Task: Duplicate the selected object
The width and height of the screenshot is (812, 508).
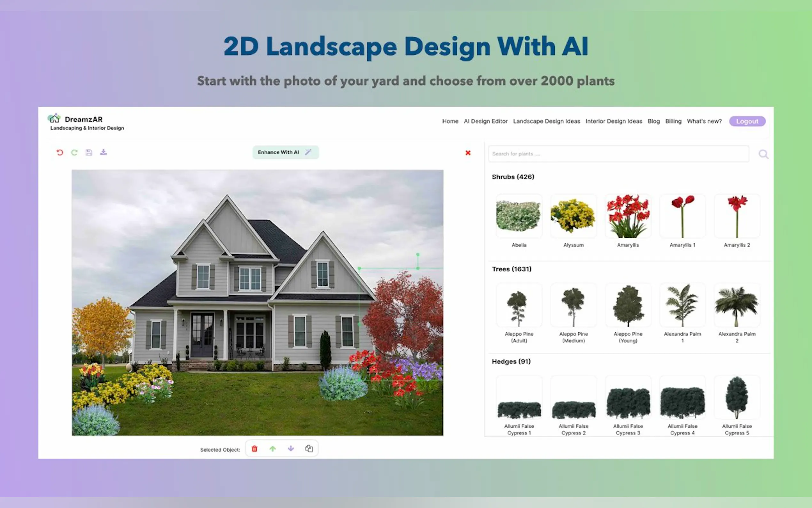Action: (309, 448)
